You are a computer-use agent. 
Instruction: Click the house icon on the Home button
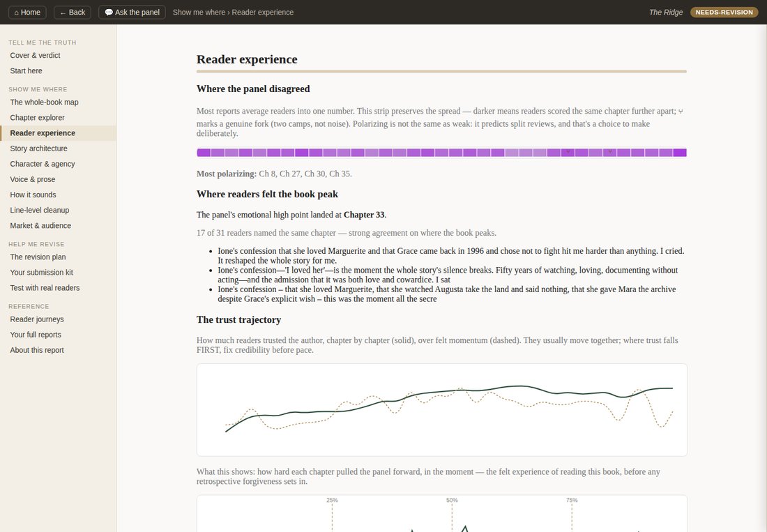pyautogui.click(x=16, y=13)
